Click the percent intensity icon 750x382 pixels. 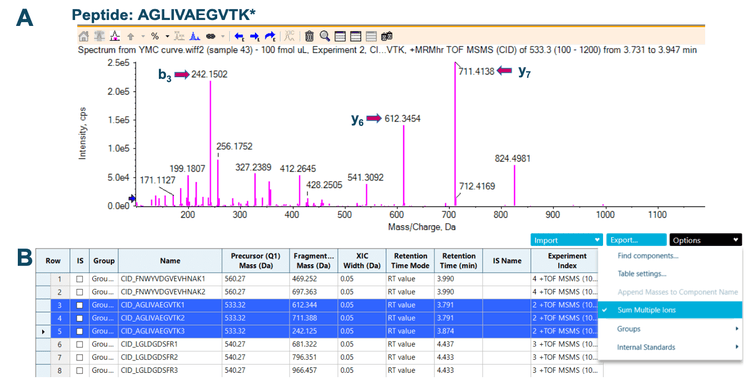(x=154, y=36)
